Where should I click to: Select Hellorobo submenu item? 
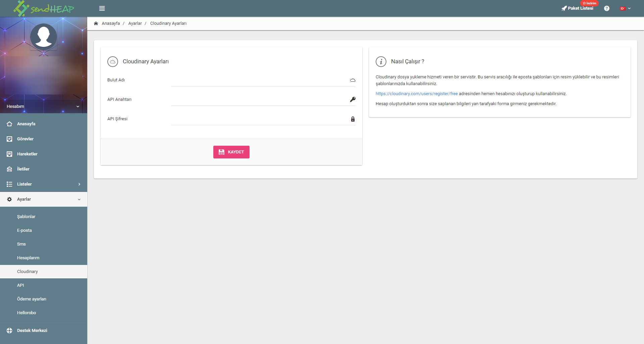click(x=44, y=313)
